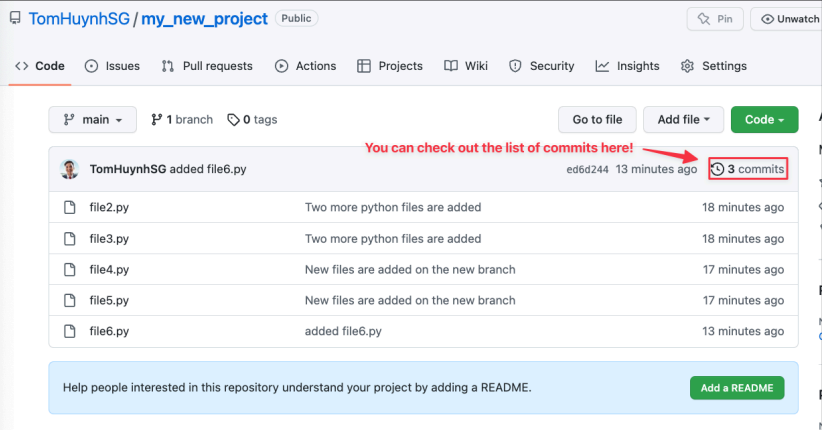Image resolution: width=822 pixels, height=430 pixels.
Task: Click the pull request icon in tab bar
Action: point(168,66)
